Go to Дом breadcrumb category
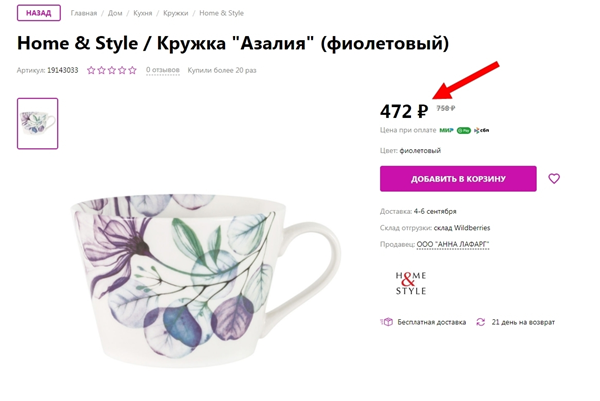 click(x=115, y=13)
